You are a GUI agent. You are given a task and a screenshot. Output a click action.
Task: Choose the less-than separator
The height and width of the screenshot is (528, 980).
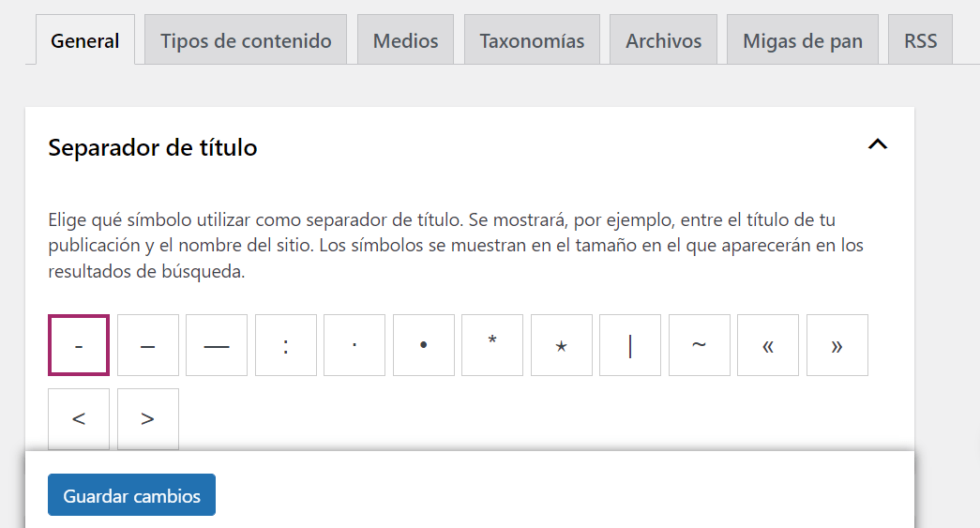79,418
